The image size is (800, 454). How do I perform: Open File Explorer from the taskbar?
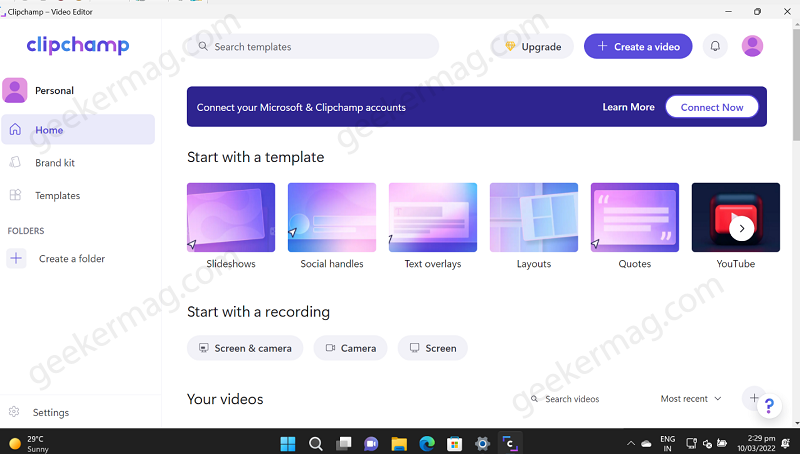[x=399, y=443]
